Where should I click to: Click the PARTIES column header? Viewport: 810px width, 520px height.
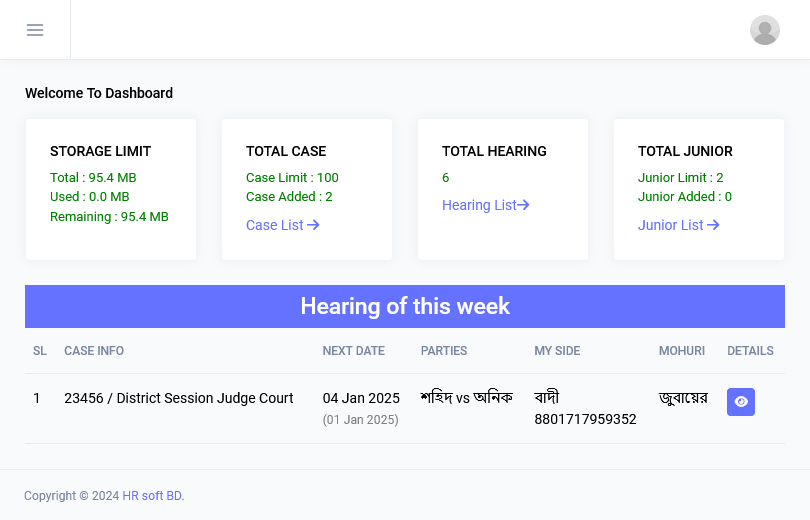click(444, 351)
